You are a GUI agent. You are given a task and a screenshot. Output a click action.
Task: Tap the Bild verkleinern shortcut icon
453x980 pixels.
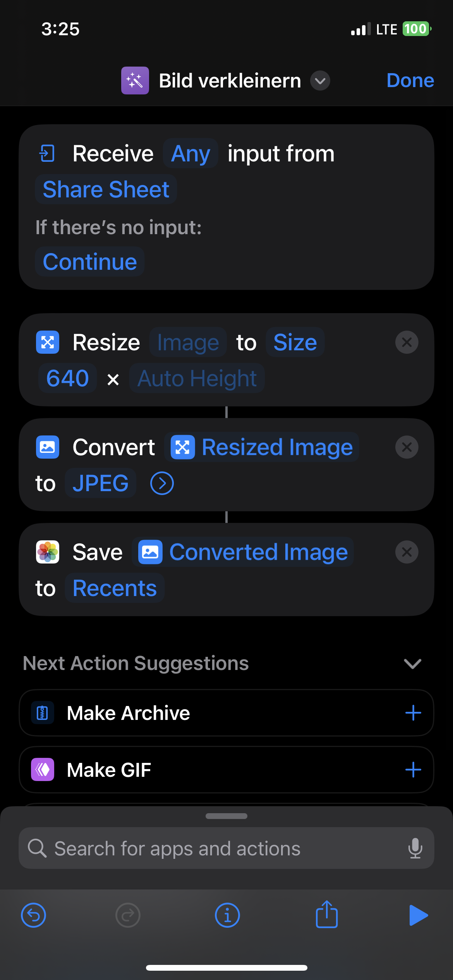coord(135,81)
